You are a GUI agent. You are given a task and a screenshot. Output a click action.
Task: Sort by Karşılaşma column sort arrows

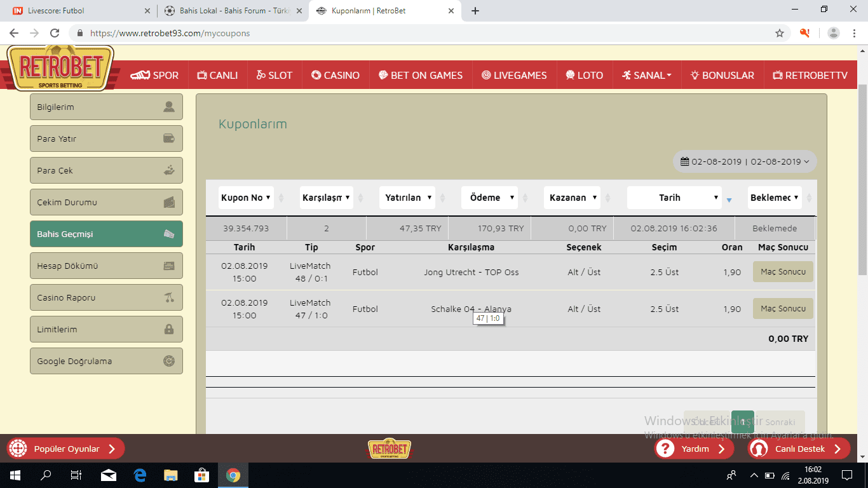coord(361,198)
